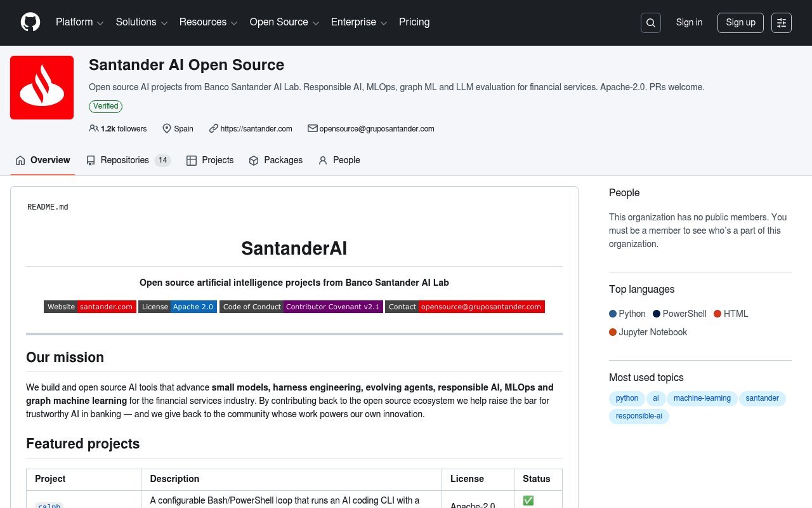Click the Website santander.com badge
Screen dimensions: 812x508
click(x=90, y=307)
